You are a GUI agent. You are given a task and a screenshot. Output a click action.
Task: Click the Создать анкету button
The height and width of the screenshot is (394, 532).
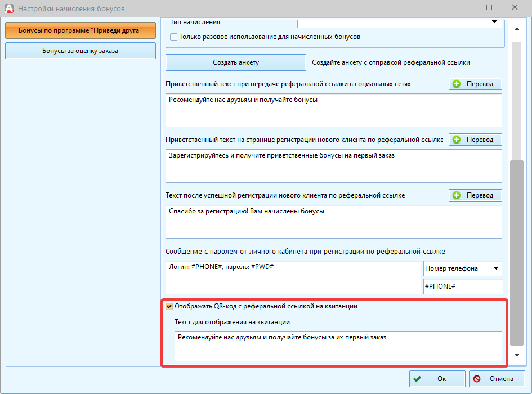236,62
